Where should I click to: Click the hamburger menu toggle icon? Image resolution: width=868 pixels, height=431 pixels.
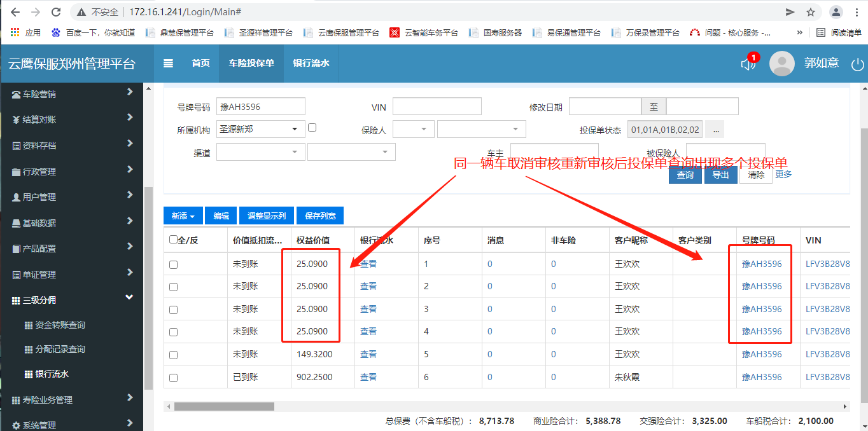[x=168, y=63]
